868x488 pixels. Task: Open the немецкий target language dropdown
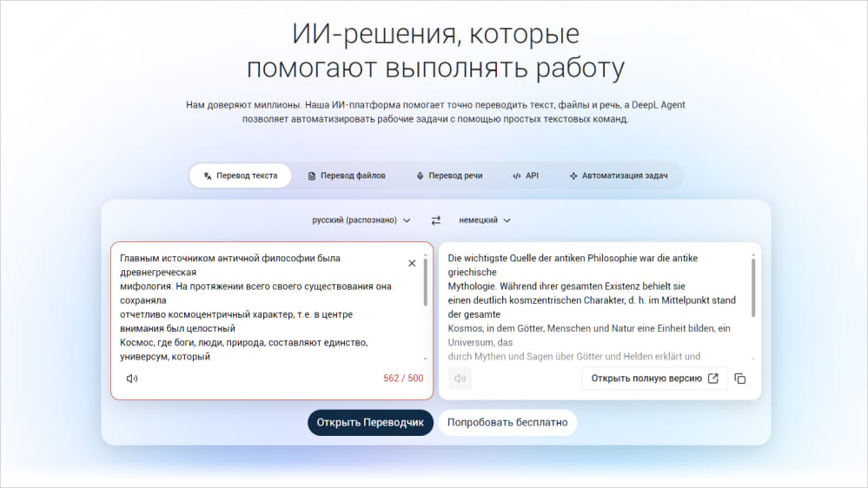pyautogui.click(x=485, y=221)
